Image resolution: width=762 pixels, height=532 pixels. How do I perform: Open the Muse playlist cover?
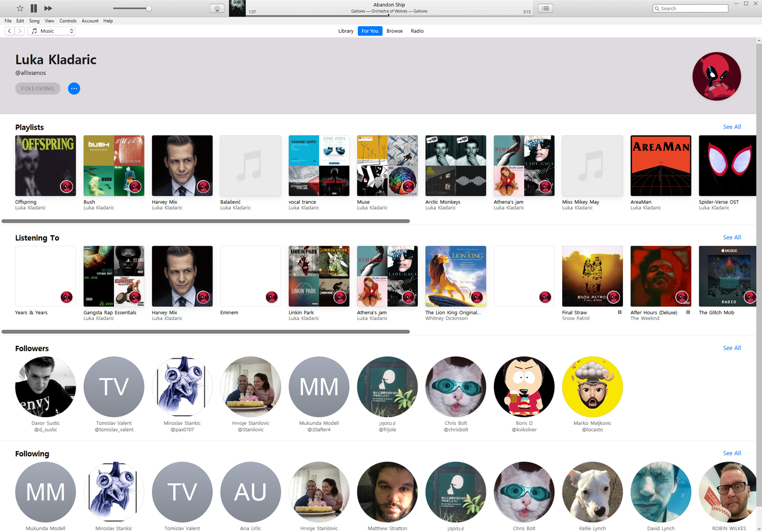[387, 166]
